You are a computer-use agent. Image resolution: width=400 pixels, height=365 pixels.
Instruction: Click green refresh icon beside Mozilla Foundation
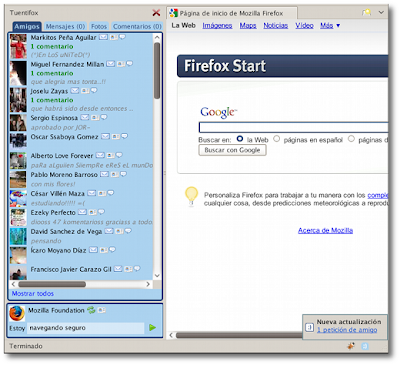click(x=91, y=310)
